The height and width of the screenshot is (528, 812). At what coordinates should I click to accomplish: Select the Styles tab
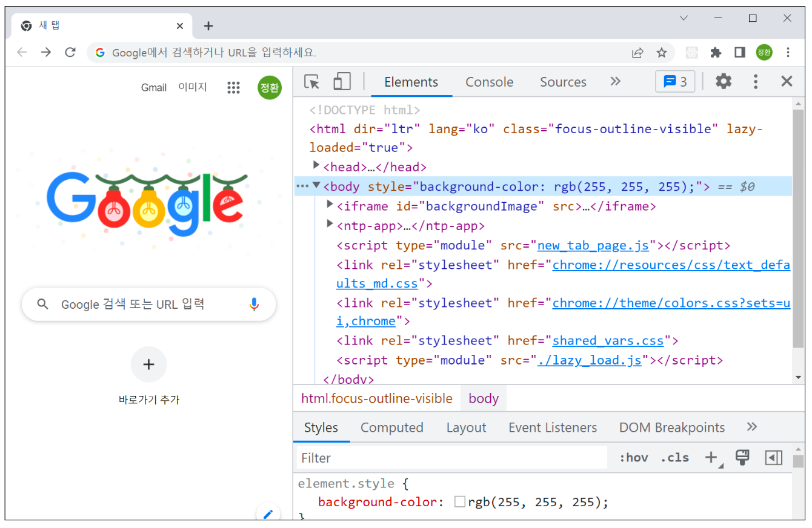321,427
